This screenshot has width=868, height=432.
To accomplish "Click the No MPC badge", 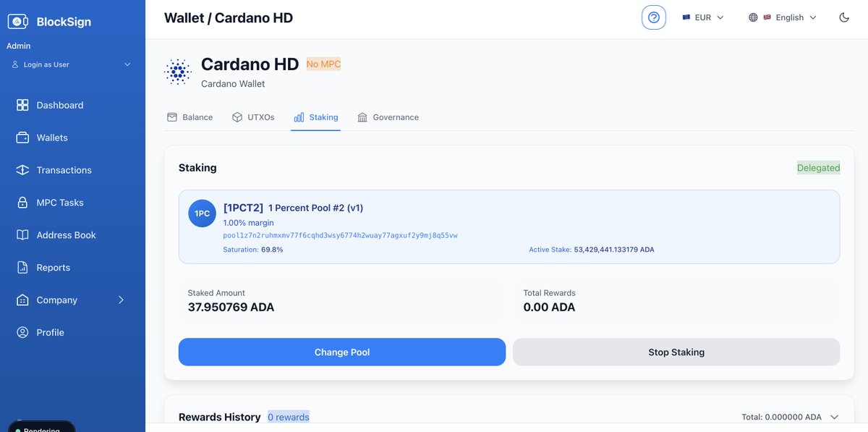I will tap(323, 64).
